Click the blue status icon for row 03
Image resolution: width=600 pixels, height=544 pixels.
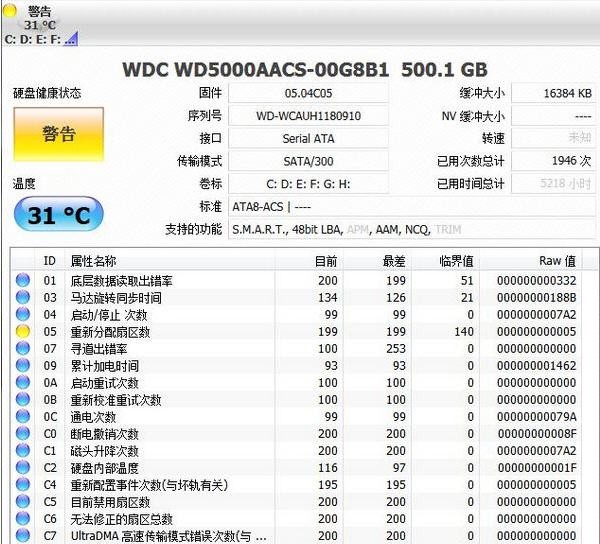click(x=23, y=297)
